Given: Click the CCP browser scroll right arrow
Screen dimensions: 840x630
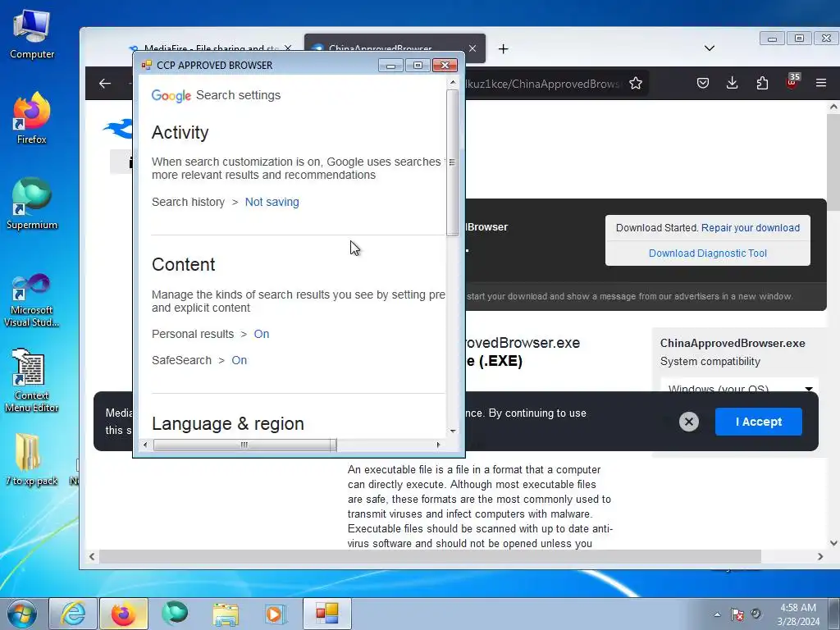Looking at the screenshot, I should pos(438,445).
